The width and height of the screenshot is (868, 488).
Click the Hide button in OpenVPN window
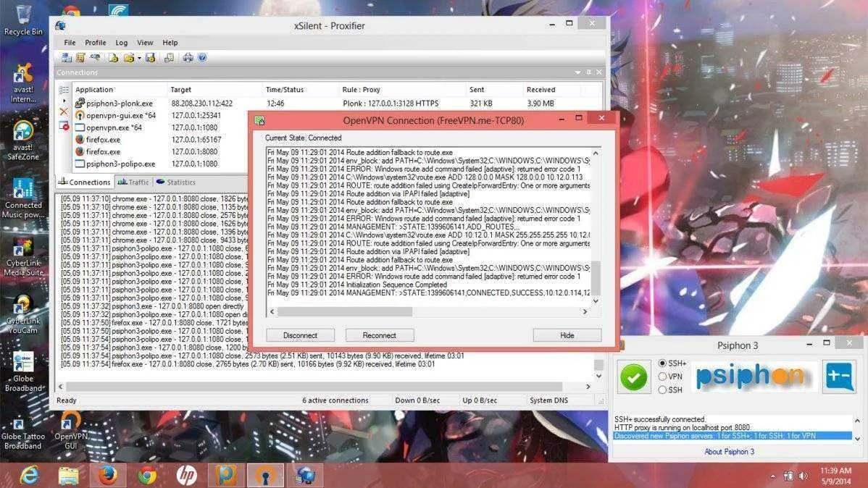[x=567, y=335]
